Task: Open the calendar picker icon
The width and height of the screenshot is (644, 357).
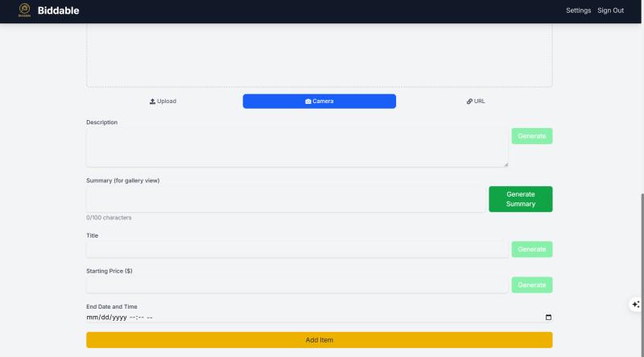Action: 548,317
